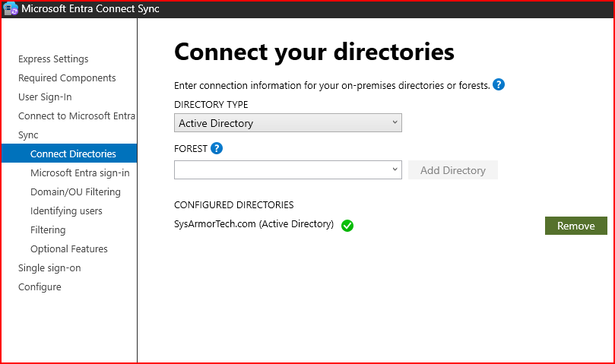This screenshot has width=615, height=364.
Task: Click the green checkmark beside SysArmorTech.com
Action: (347, 226)
